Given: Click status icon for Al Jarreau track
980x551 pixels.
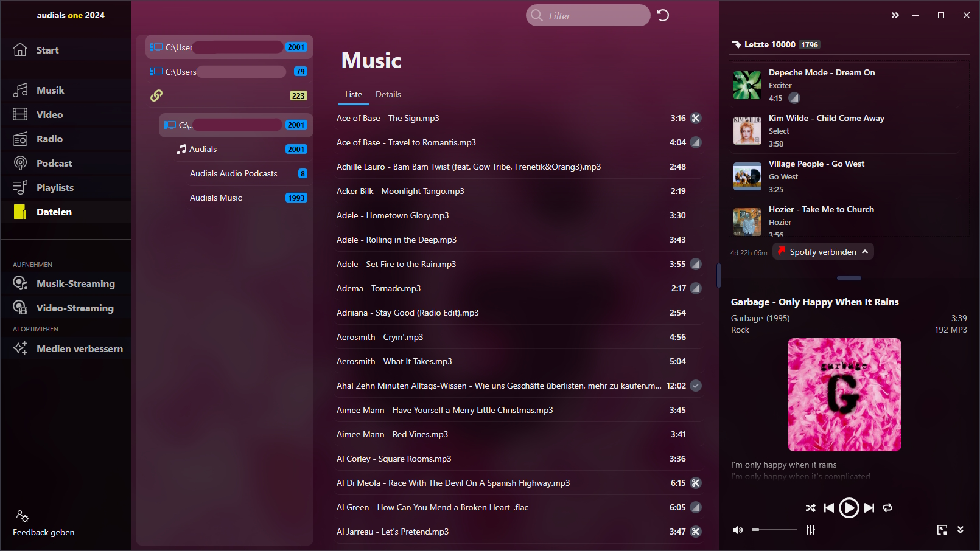Looking at the screenshot, I should click(696, 532).
